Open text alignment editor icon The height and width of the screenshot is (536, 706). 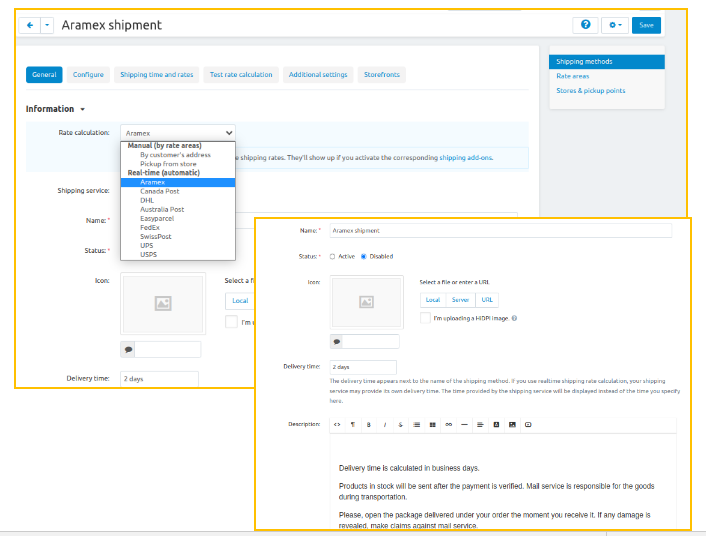pyautogui.click(x=480, y=425)
